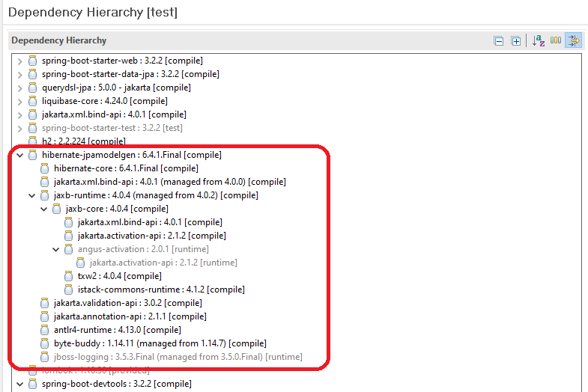
Task: Select the "h2 : 2.2.224 [compile]" row text
Action: 84,141
